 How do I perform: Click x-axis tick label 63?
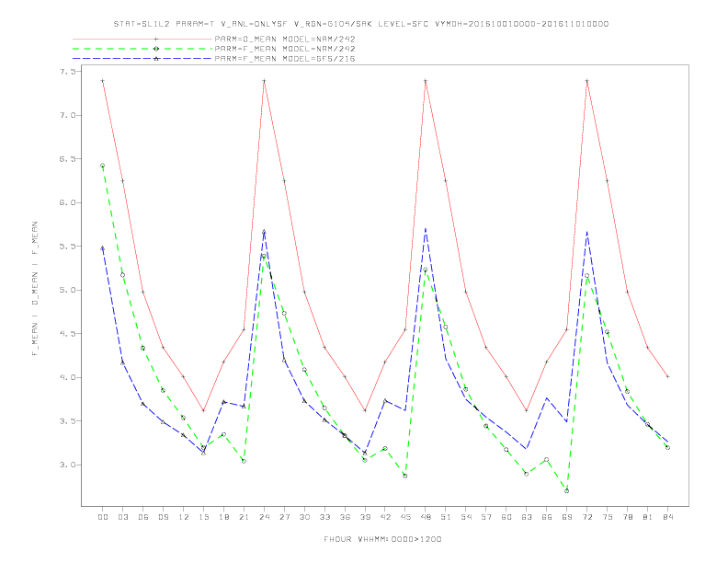coord(527,517)
